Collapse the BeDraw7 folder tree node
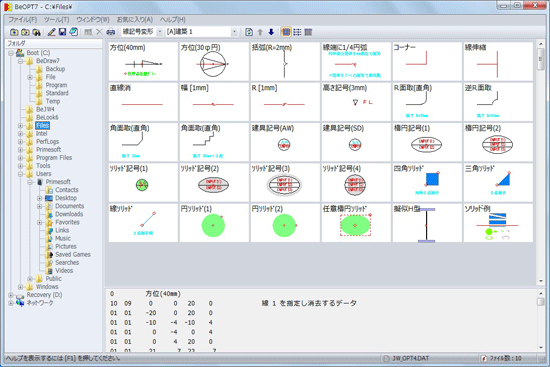The image size is (550, 367). [20, 61]
